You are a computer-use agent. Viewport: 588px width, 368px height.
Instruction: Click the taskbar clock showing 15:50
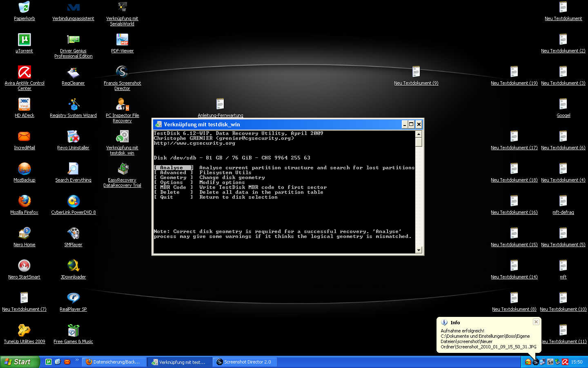577,362
